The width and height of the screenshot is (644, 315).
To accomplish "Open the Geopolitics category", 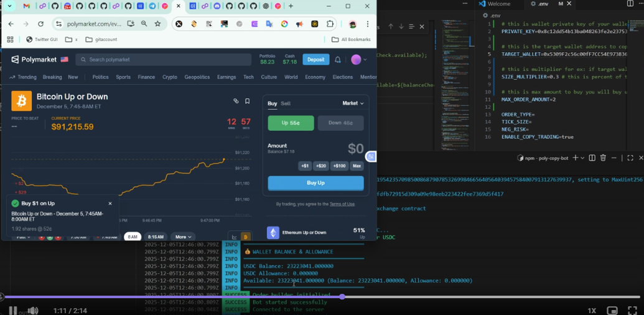I will 197,77.
